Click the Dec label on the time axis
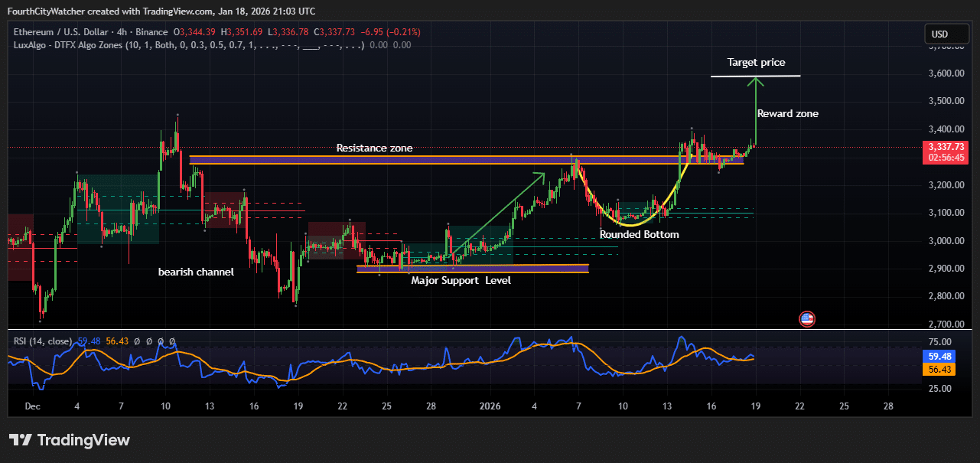This screenshot has width=980, height=463. [x=32, y=406]
